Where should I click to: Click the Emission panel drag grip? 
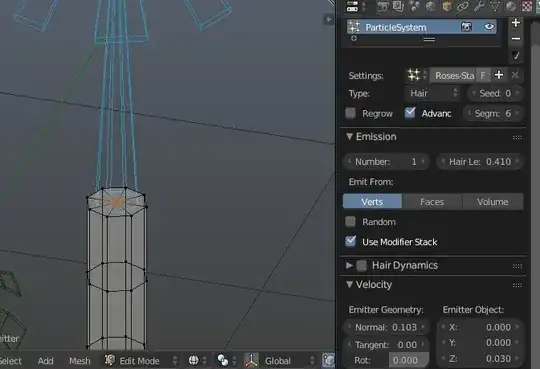pos(517,137)
